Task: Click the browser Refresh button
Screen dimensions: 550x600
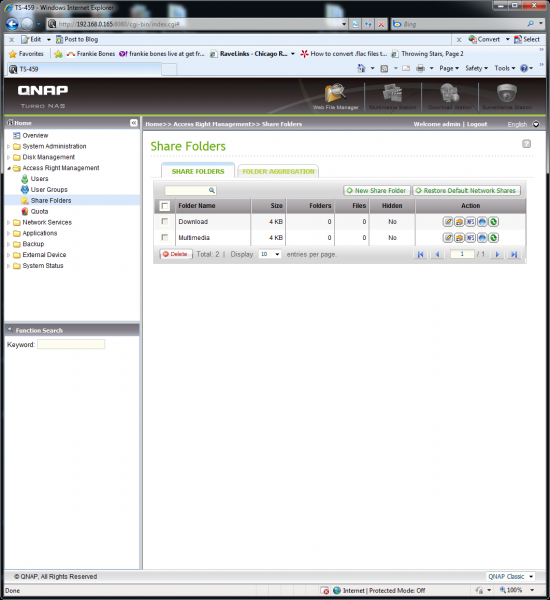Action: pos(368,24)
